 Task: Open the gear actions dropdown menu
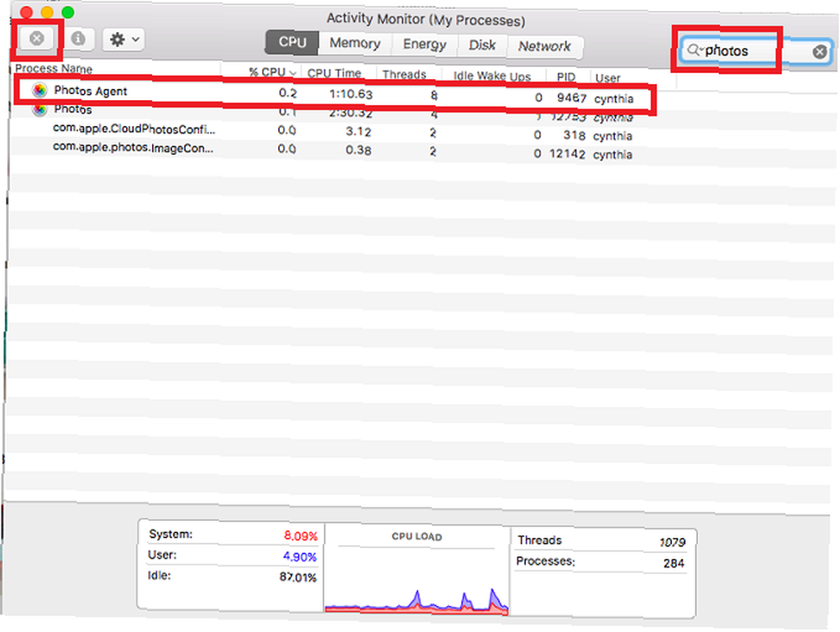pyautogui.click(x=123, y=39)
